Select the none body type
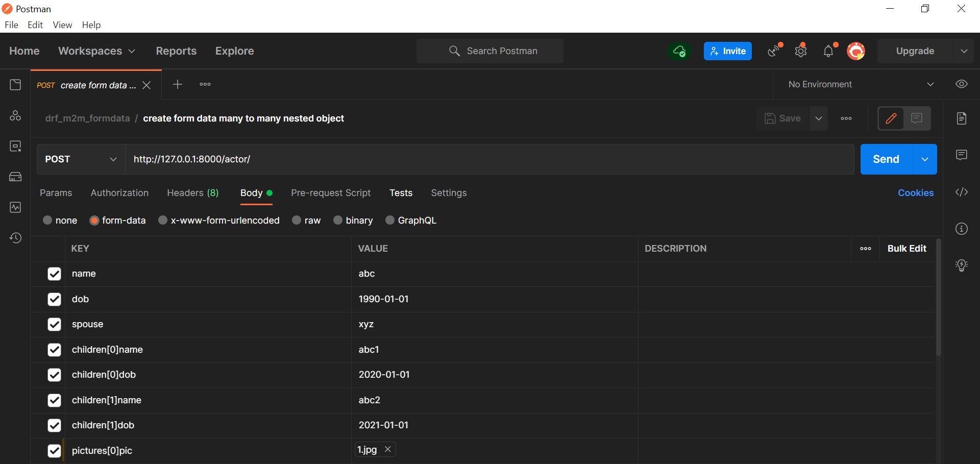The height and width of the screenshot is (464, 980). coord(47,220)
